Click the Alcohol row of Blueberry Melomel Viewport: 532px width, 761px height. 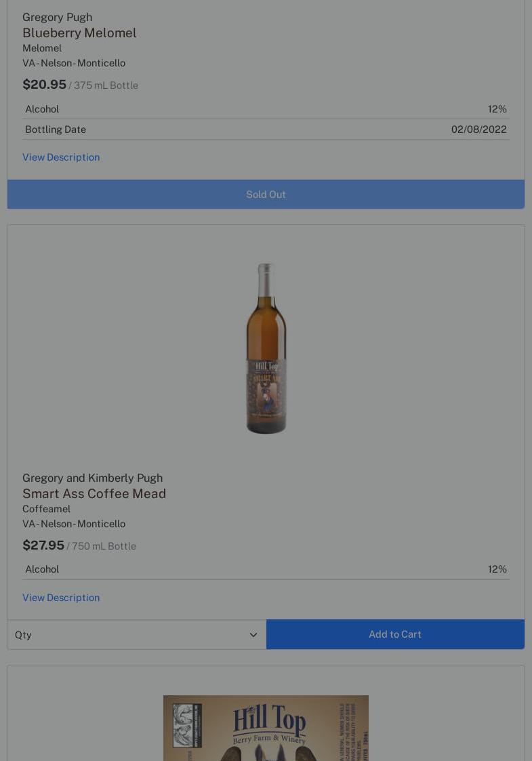266,109
